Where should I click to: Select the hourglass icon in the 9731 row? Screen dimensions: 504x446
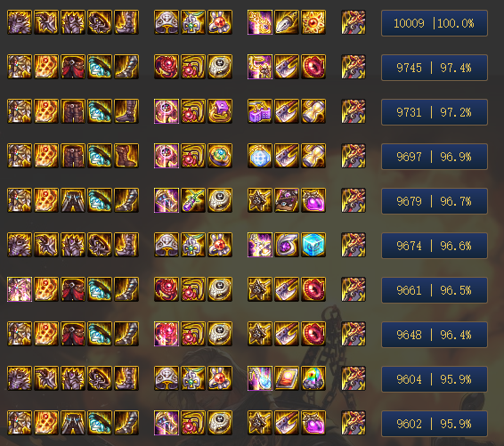(x=313, y=111)
